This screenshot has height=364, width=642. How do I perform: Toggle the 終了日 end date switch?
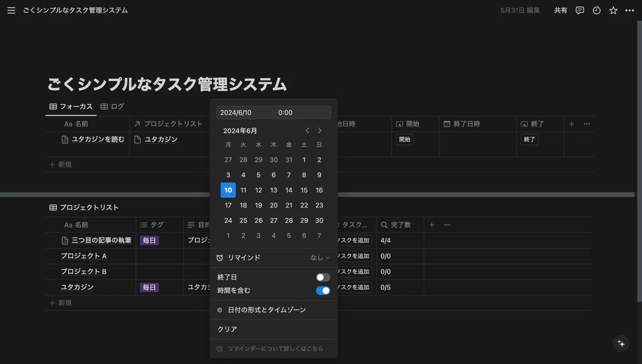323,277
